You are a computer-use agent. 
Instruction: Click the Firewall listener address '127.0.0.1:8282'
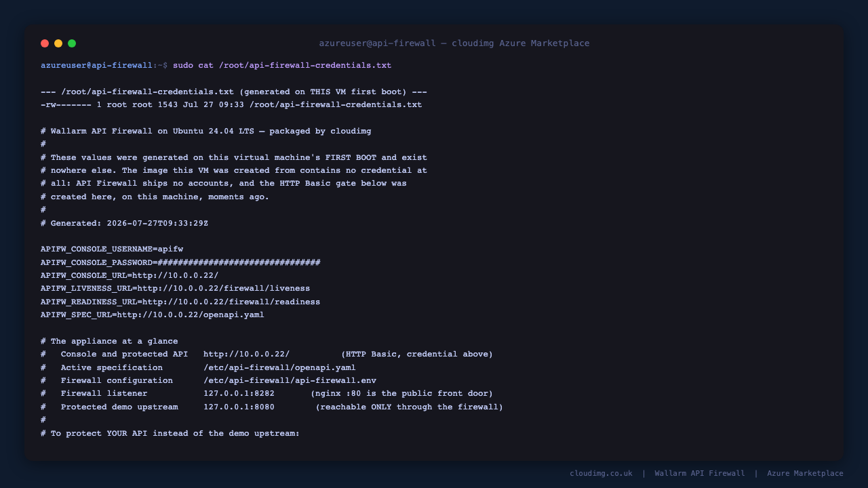coord(239,394)
